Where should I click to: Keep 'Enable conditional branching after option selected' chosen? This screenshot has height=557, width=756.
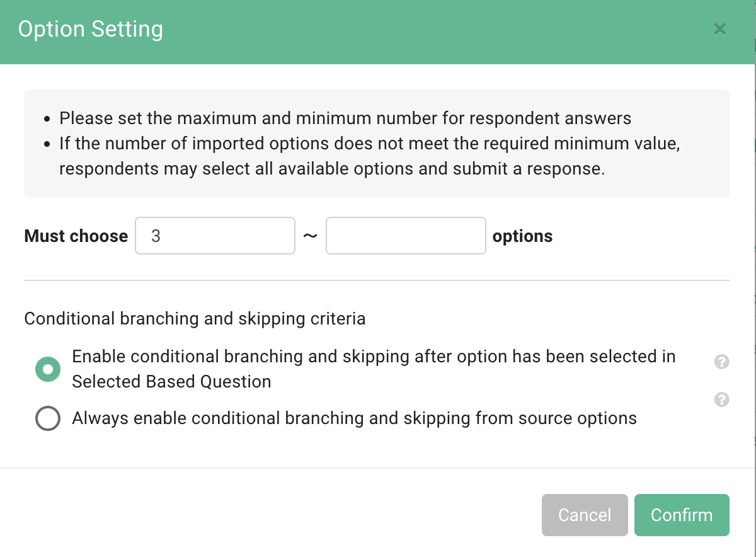(x=48, y=369)
